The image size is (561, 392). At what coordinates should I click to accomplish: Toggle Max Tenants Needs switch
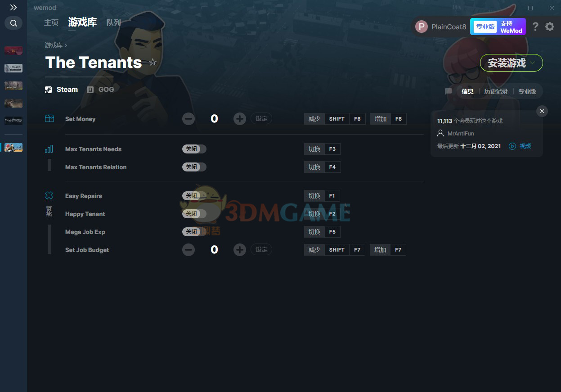click(x=194, y=149)
